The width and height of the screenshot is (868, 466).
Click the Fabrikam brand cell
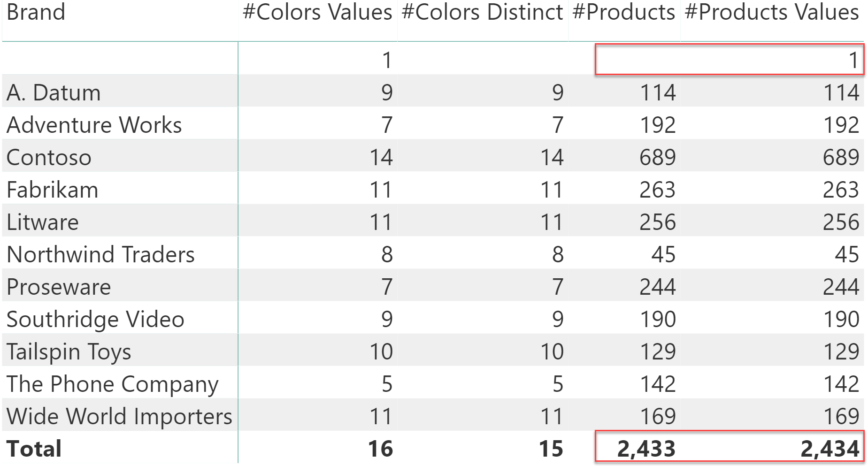[x=53, y=190]
